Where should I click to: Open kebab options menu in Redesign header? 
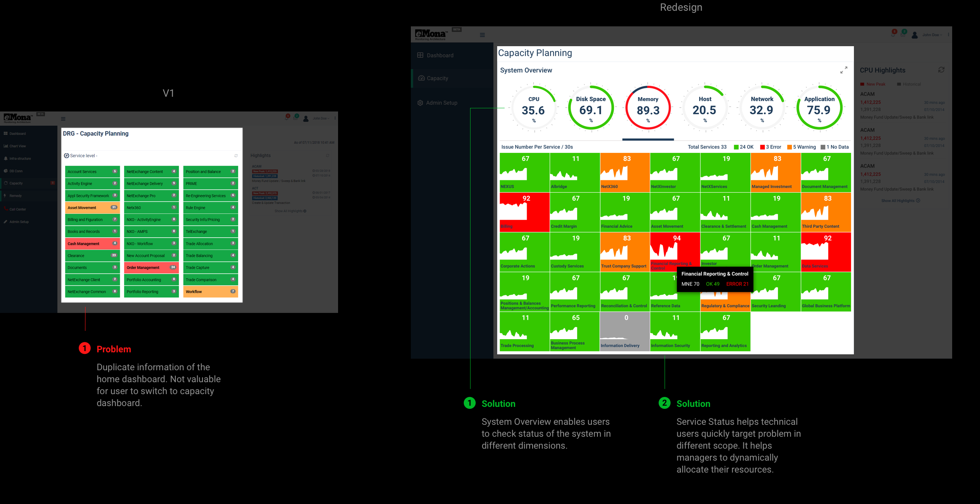pyautogui.click(x=949, y=35)
